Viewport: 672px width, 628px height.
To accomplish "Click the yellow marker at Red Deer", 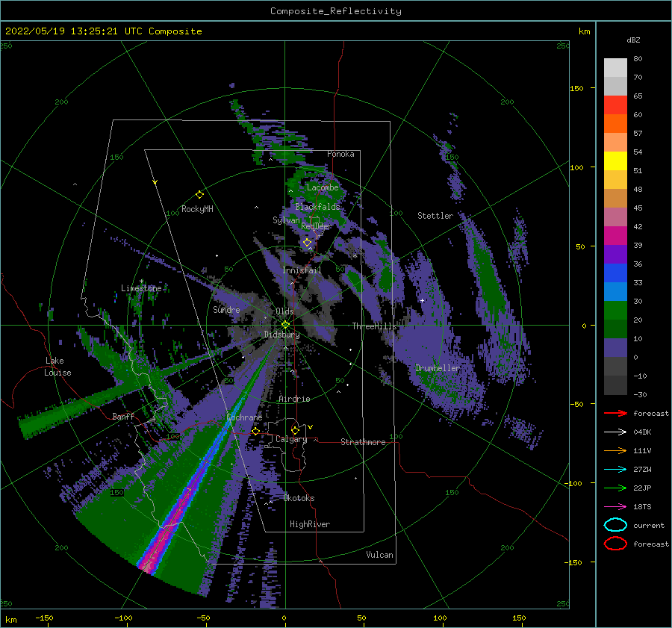I will click(308, 243).
